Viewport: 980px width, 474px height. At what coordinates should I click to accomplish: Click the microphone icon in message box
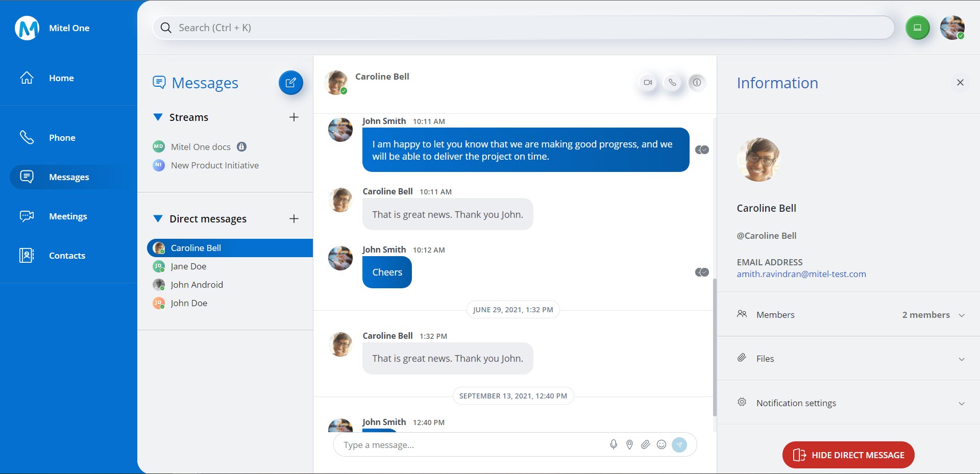pos(614,445)
